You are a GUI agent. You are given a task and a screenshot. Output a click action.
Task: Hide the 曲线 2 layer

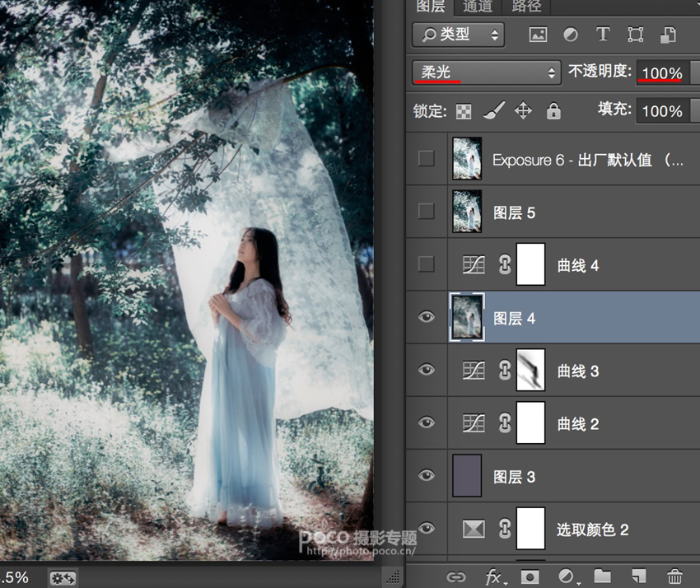(427, 422)
